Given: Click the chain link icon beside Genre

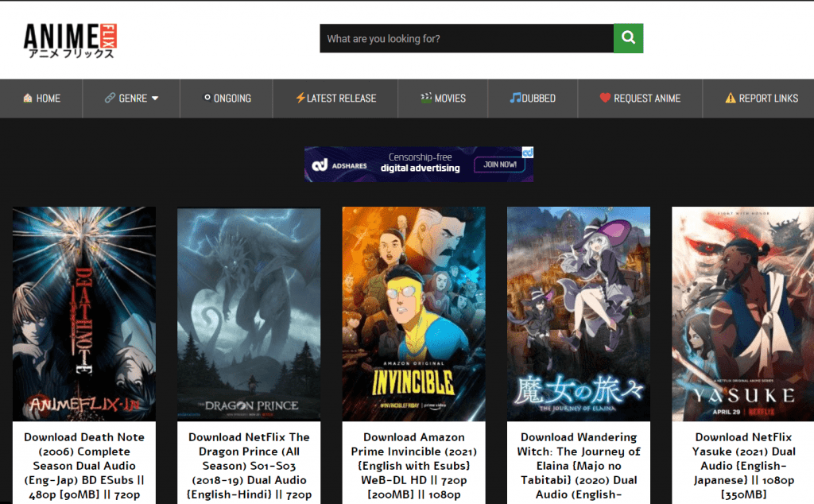Looking at the screenshot, I should coord(110,98).
